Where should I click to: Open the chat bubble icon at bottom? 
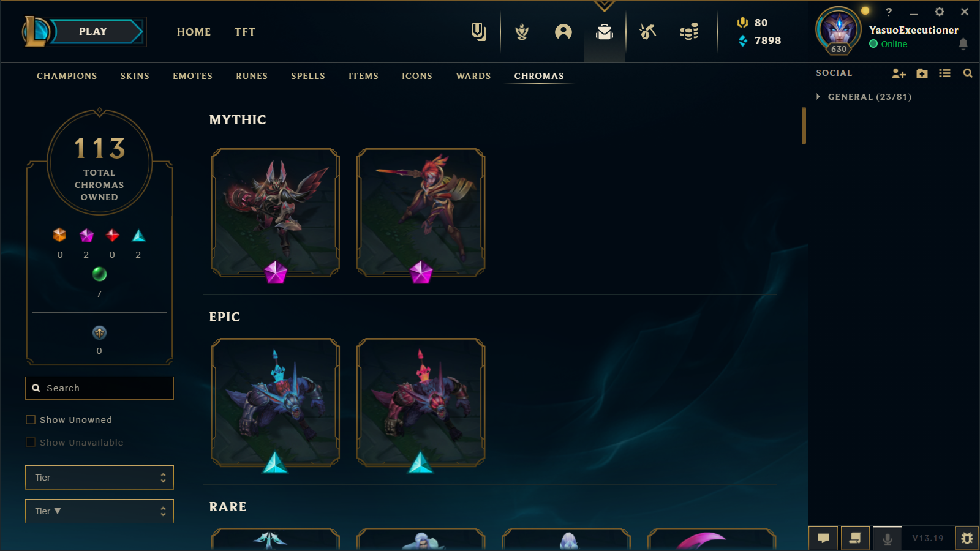pos(823,538)
